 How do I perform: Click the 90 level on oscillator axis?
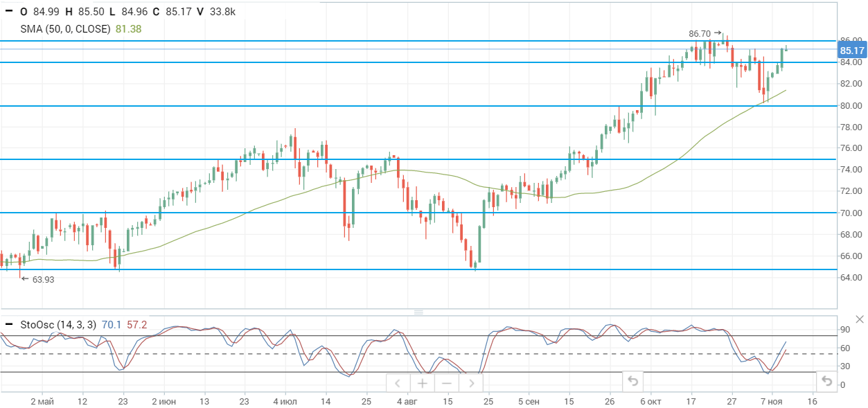845,330
